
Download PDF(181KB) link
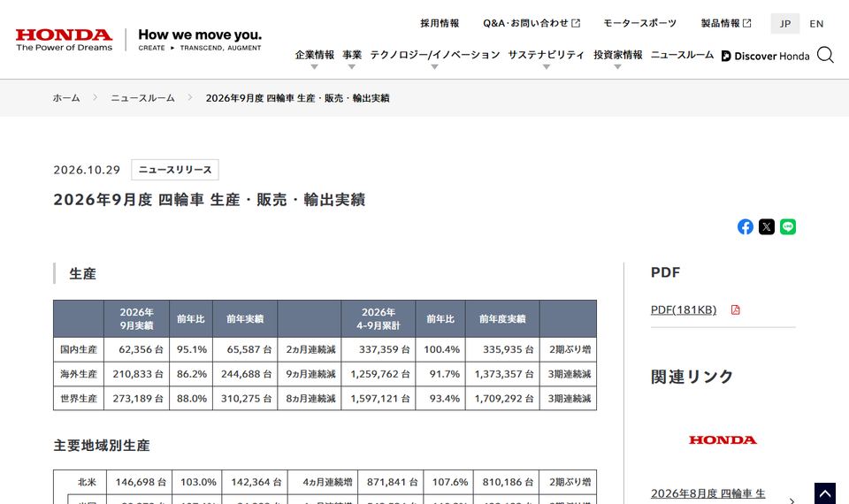tap(684, 309)
